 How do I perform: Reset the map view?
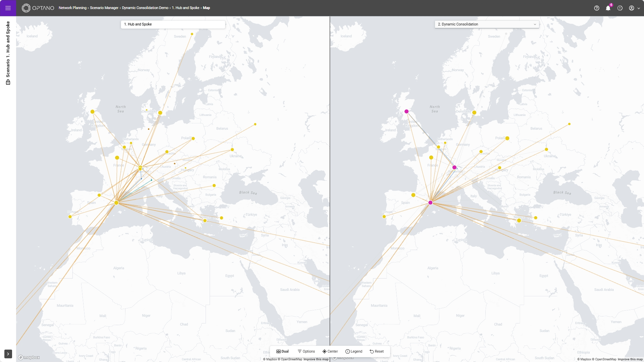tap(377, 351)
